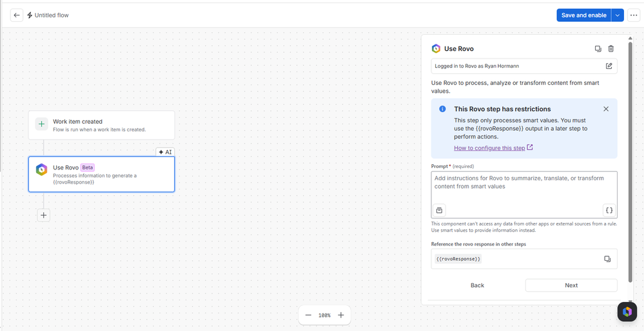
Task: Add a step with the plus below Use Rovo
Action: (44, 215)
